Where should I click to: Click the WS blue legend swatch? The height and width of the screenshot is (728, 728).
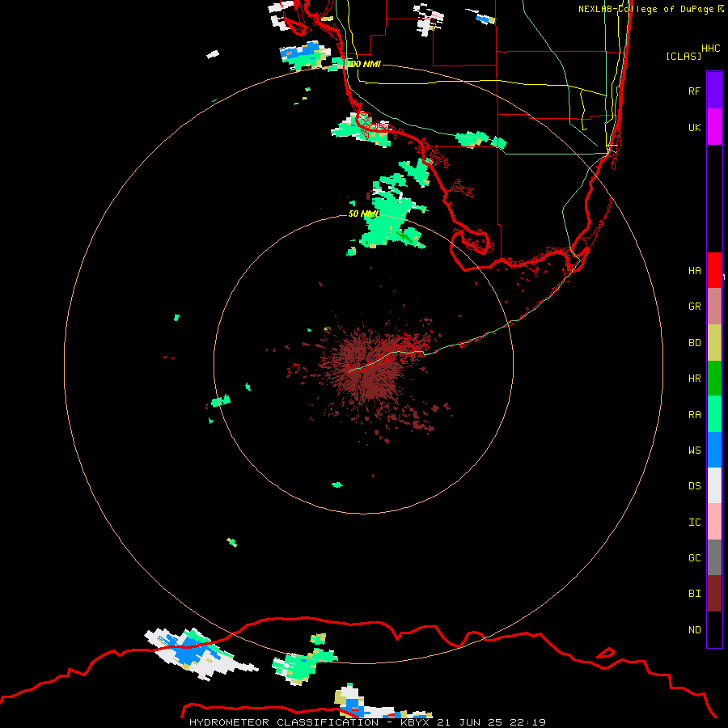pyautogui.click(x=714, y=450)
